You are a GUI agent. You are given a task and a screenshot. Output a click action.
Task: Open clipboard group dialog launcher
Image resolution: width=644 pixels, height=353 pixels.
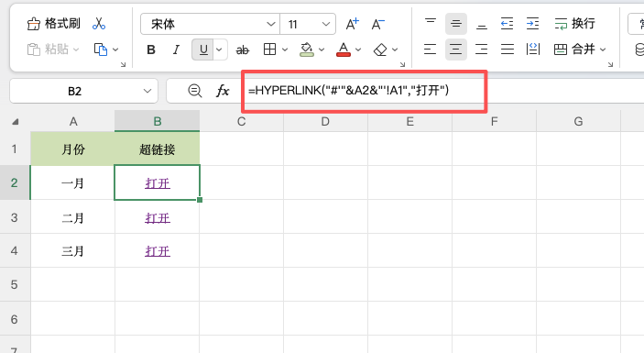pyautogui.click(x=123, y=64)
